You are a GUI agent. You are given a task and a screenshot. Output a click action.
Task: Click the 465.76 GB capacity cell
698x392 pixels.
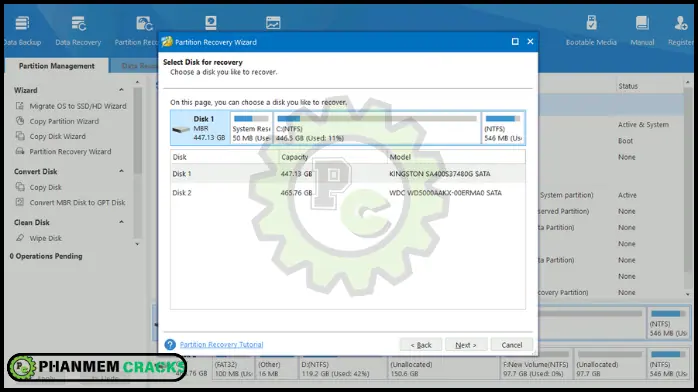[296, 193]
